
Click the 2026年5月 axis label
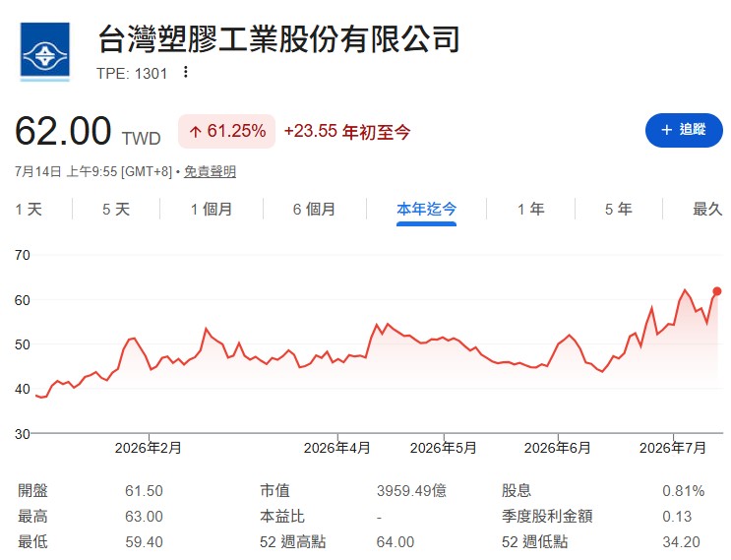(x=444, y=448)
